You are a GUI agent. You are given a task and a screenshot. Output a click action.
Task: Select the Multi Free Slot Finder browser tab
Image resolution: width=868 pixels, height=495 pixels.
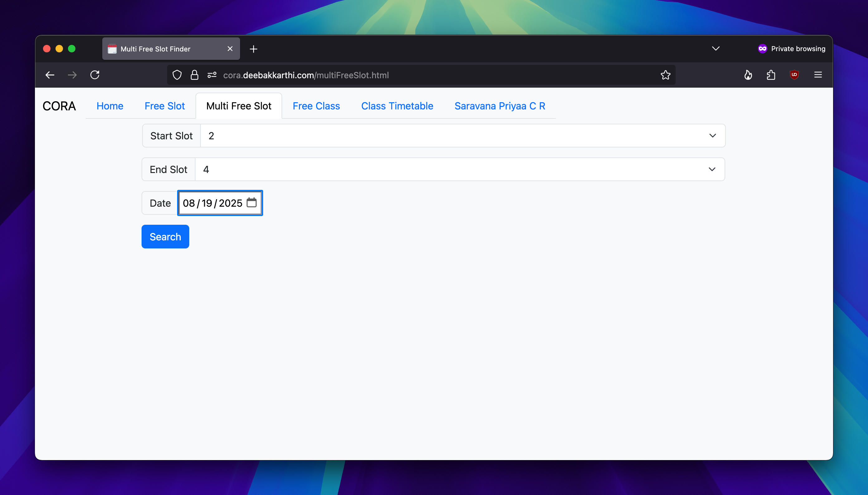[x=171, y=49]
